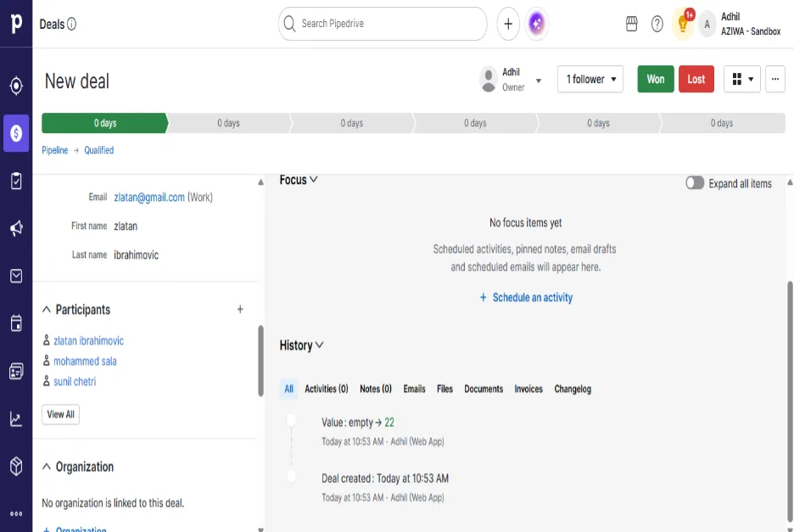Image resolution: width=794 pixels, height=532 pixels.
Task: Open the Sales Assistant lightbulb notifications
Action: pyautogui.click(x=683, y=24)
